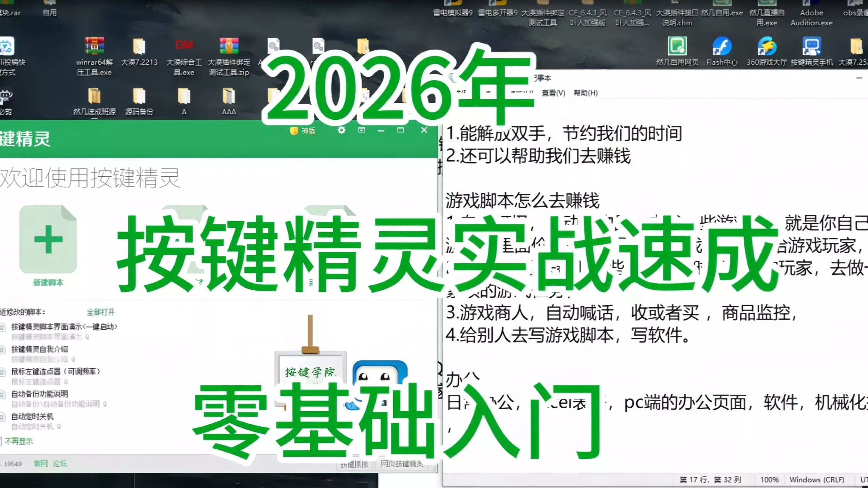Click the 全部打开 link
Image resolution: width=868 pixels, height=488 pixels.
coord(100,312)
